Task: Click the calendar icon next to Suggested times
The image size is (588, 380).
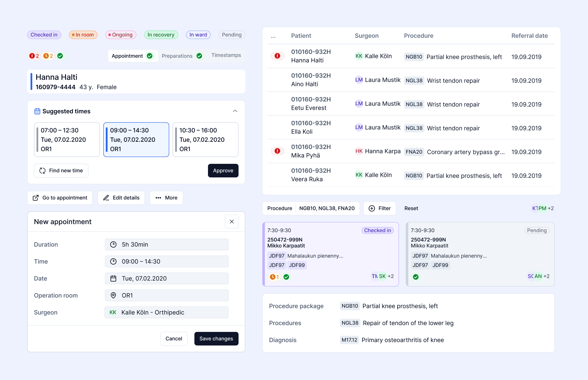Action: click(x=37, y=111)
